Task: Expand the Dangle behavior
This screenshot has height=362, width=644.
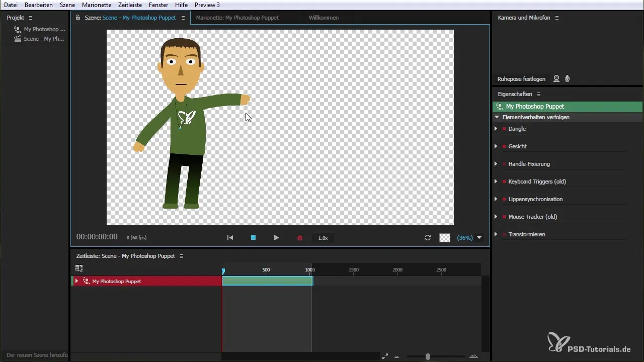Action: tap(496, 129)
